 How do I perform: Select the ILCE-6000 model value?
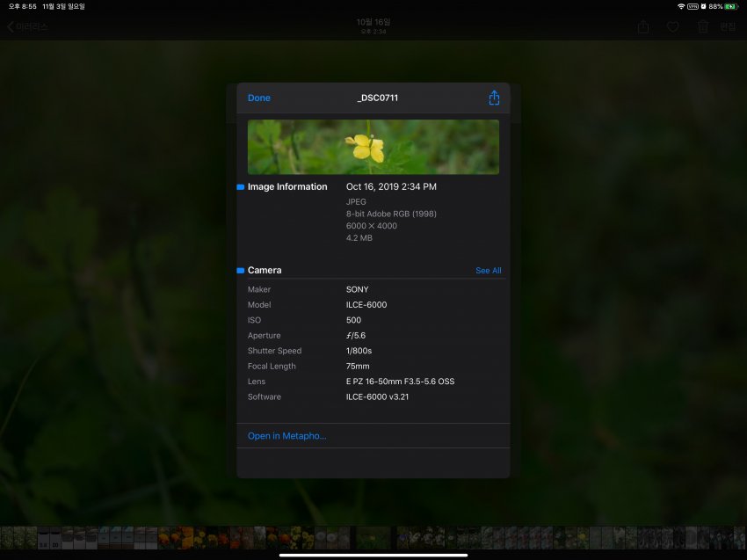[x=366, y=304]
